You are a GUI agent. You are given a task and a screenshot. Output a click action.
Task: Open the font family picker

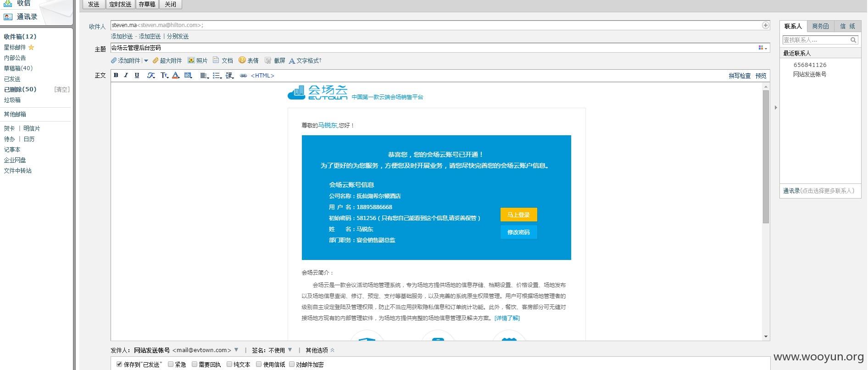[x=151, y=75]
